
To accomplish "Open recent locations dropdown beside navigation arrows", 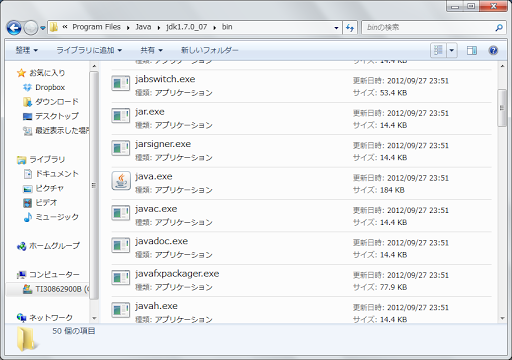I will tap(43, 28).
